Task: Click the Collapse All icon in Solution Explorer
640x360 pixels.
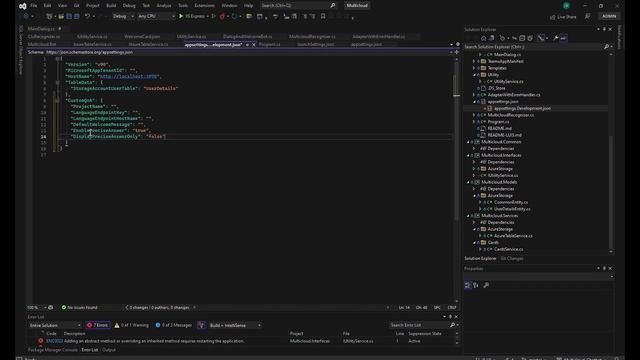Action: pyautogui.click(x=522, y=38)
